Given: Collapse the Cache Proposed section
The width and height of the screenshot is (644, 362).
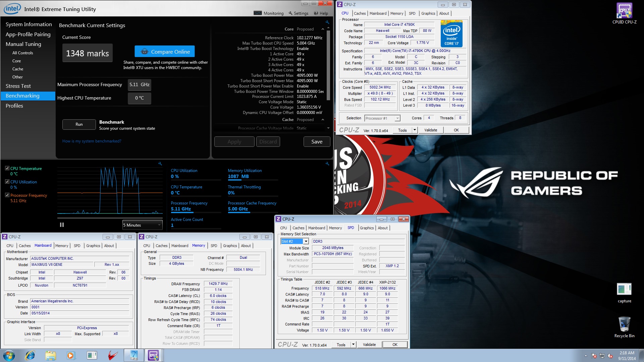Looking at the screenshot, I should [323, 120].
